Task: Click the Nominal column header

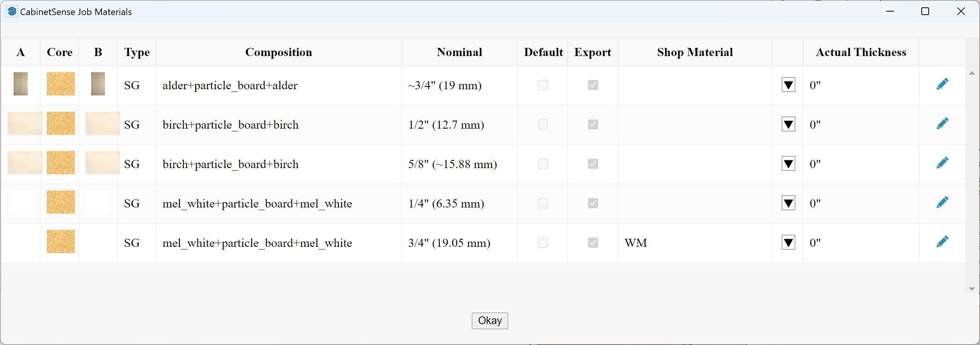Action: pyautogui.click(x=459, y=52)
